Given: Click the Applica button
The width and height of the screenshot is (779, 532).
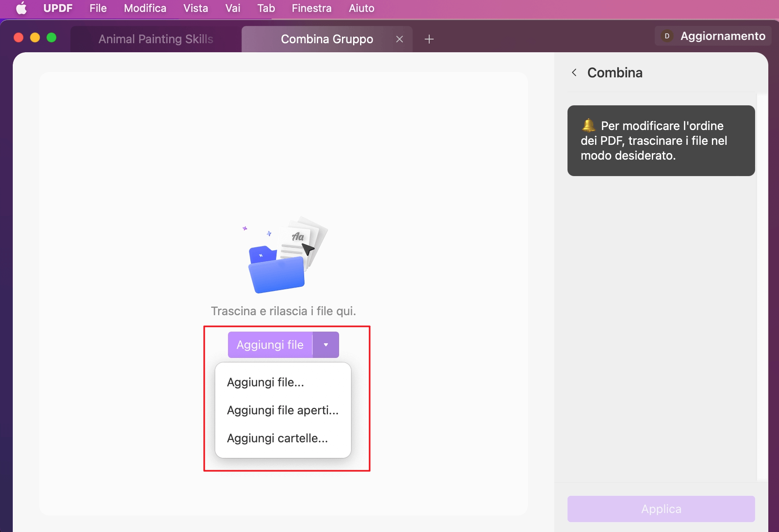Looking at the screenshot, I should coord(661,509).
